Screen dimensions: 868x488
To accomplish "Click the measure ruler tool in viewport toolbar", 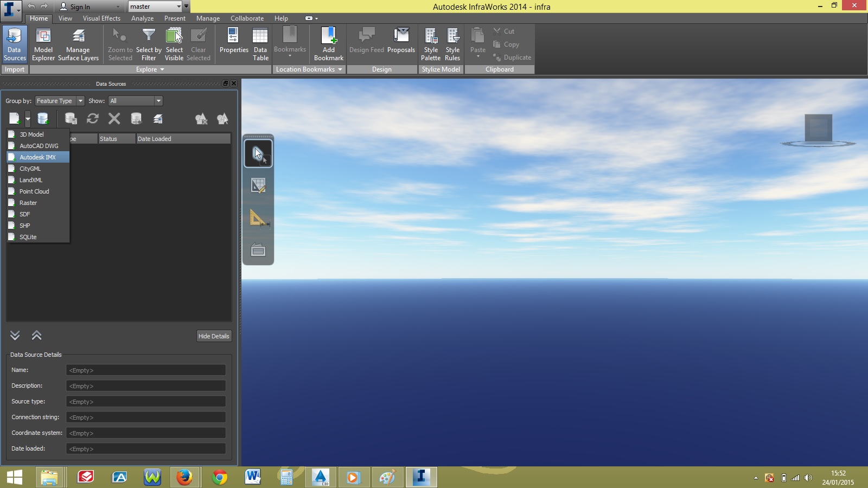I will tap(259, 218).
